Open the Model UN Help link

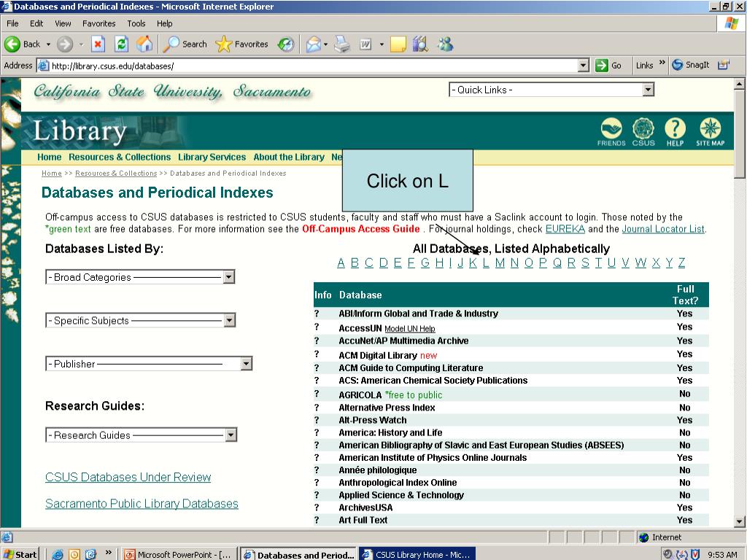[x=410, y=329]
